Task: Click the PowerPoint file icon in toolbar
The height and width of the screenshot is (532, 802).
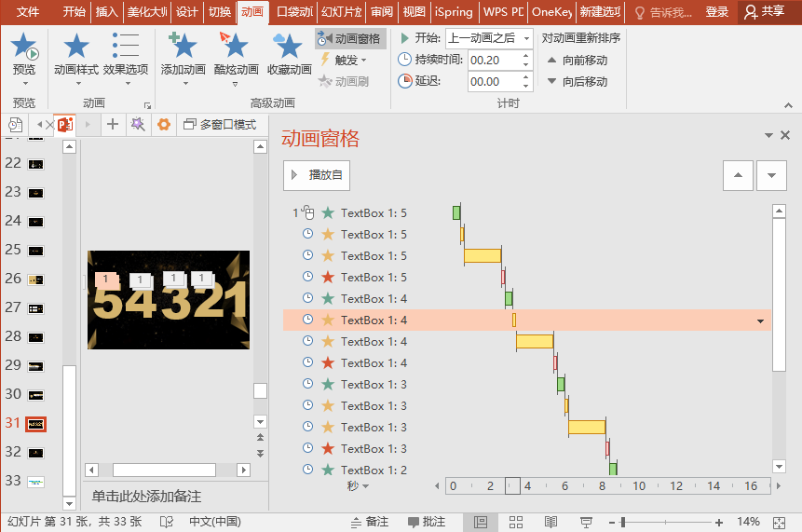Action: point(65,124)
